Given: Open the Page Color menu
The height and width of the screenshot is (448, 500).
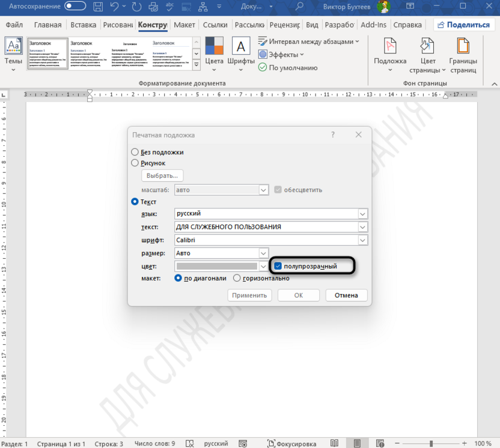Looking at the screenshot, I should [x=427, y=55].
